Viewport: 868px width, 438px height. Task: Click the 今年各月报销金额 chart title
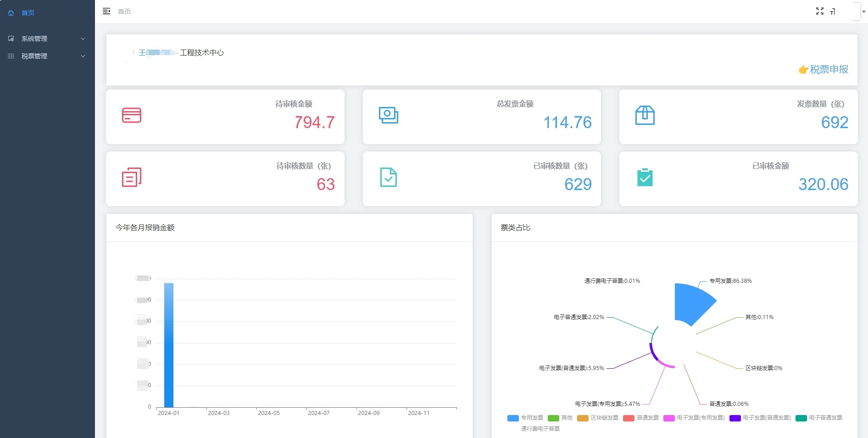145,228
